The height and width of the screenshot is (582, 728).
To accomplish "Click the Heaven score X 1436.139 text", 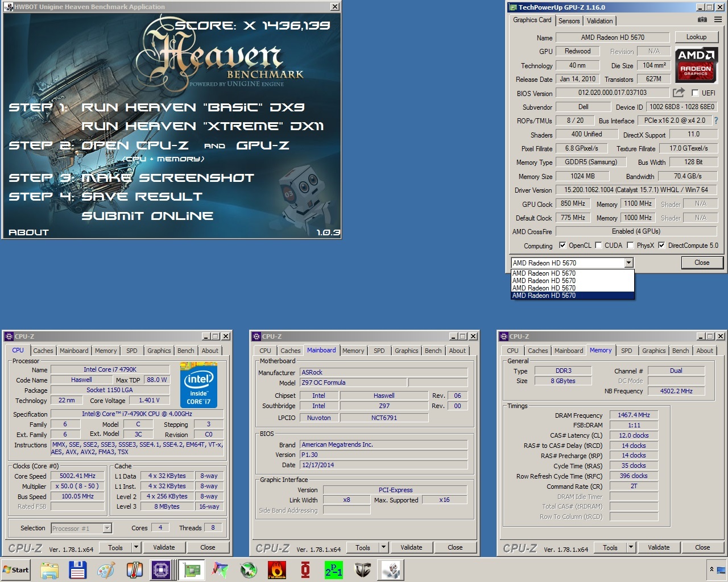I will tap(253, 26).
